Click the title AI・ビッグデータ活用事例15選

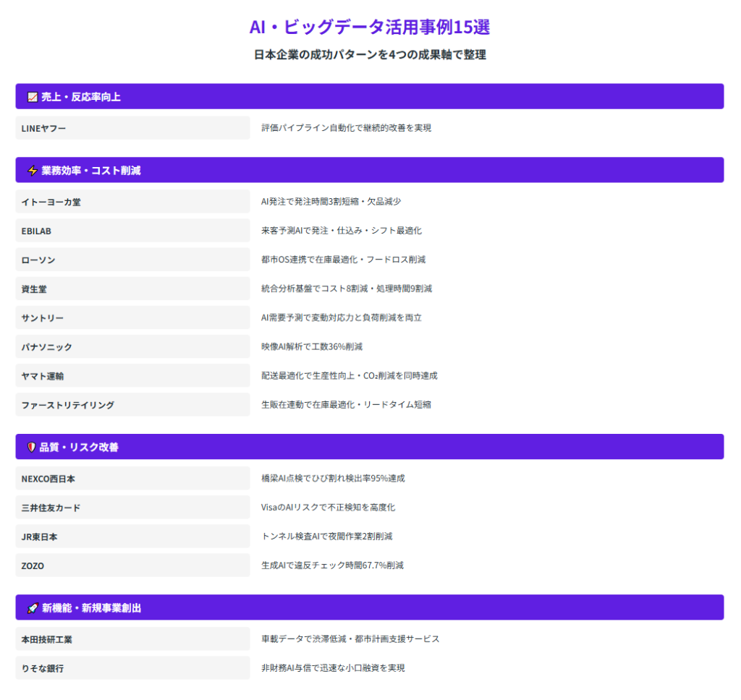[370, 27]
